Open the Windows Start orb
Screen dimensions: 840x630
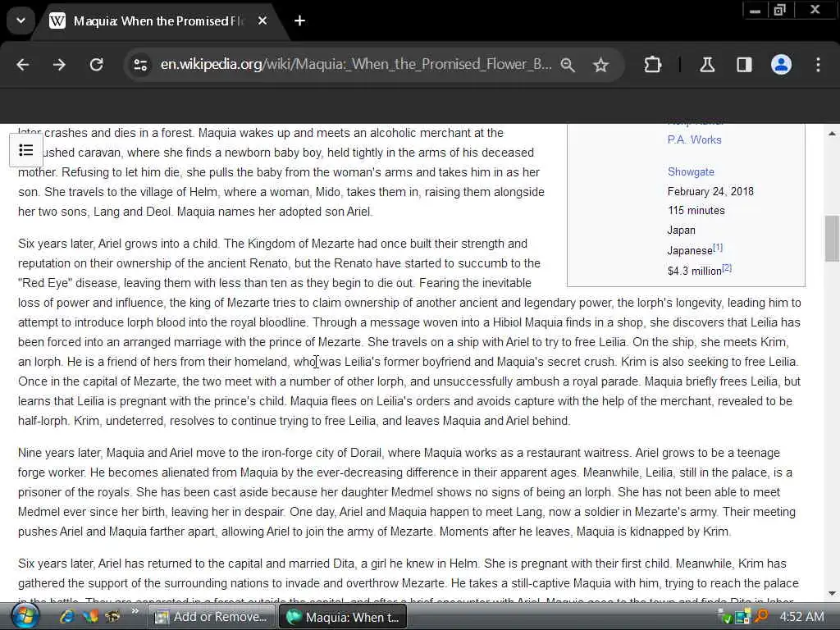(x=25, y=617)
